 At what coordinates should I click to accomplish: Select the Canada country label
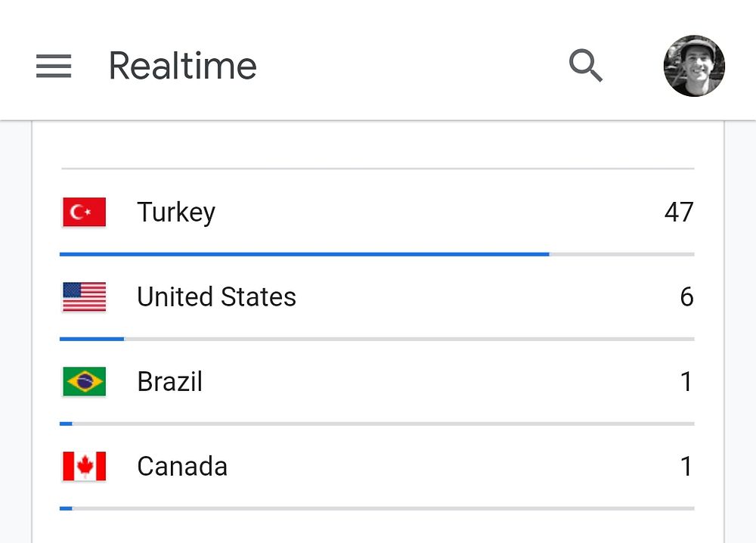pyautogui.click(x=182, y=467)
